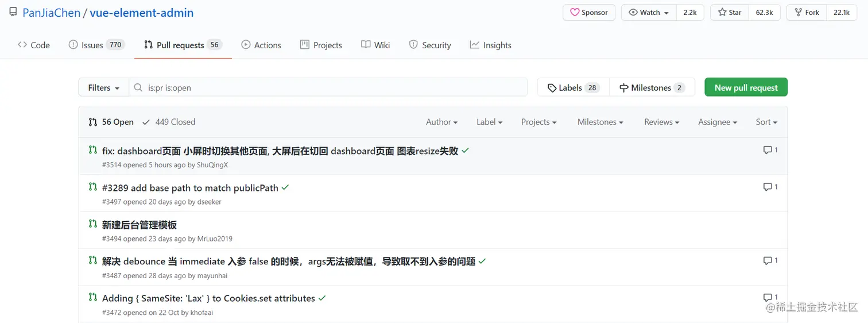Click author dseeker link
The image size is (868, 323).
point(209,202)
